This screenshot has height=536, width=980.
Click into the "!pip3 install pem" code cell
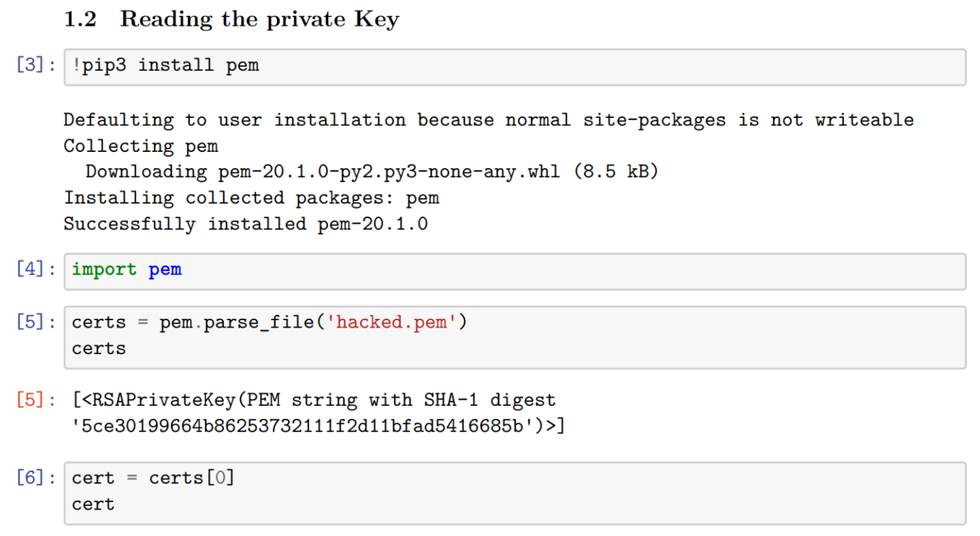514,67
